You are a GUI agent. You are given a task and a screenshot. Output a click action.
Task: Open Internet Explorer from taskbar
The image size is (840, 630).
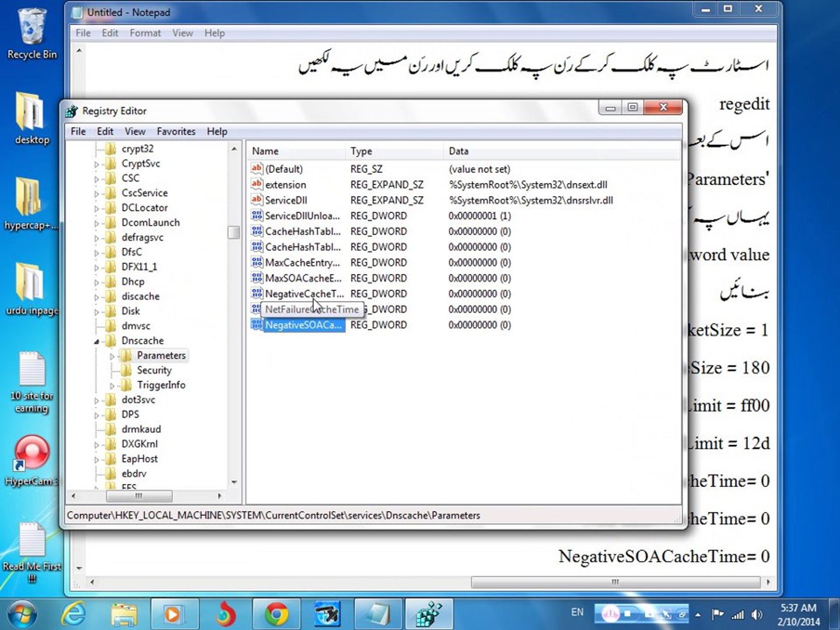[73, 614]
